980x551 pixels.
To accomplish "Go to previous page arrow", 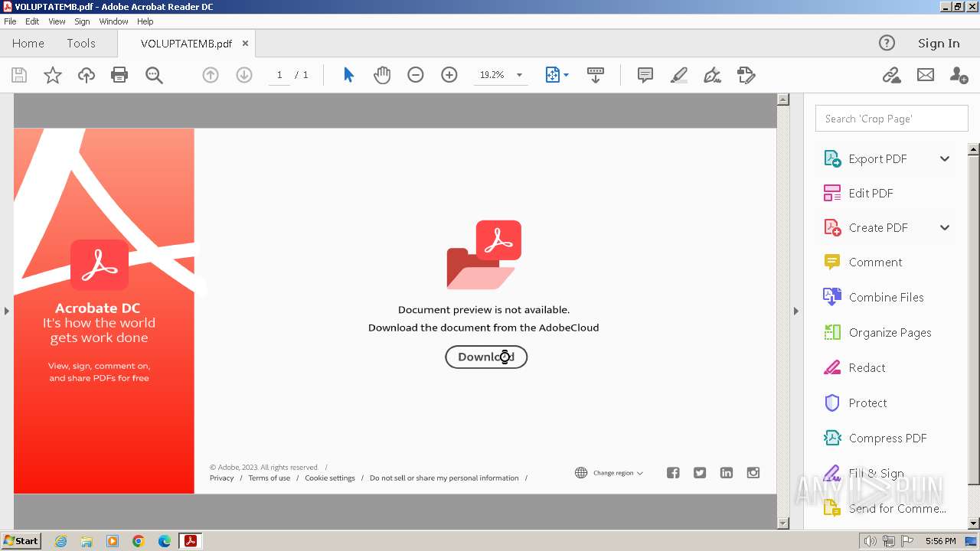I will 211,75.
